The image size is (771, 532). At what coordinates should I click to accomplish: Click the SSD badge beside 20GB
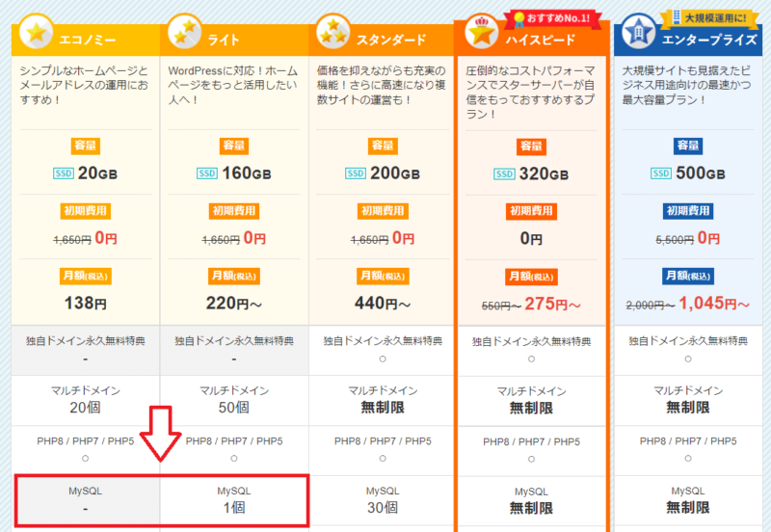(62, 174)
